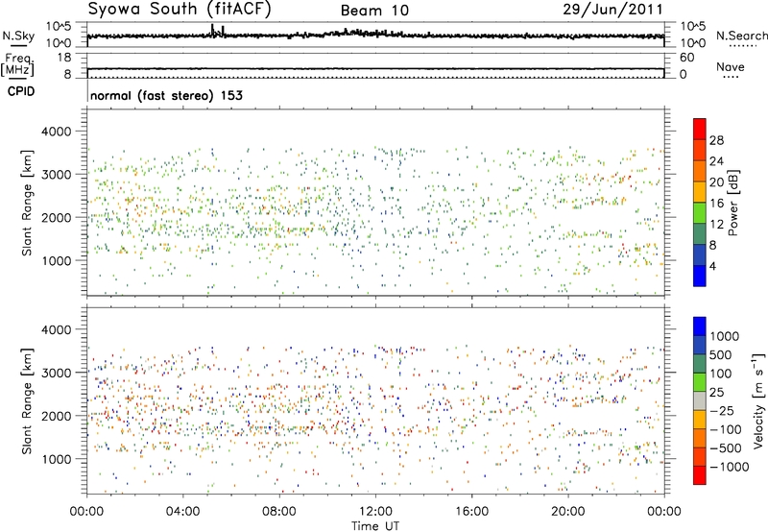Click the date '29/Jun/2011'
This screenshot has width=768, height=532.
click(612, 9)
